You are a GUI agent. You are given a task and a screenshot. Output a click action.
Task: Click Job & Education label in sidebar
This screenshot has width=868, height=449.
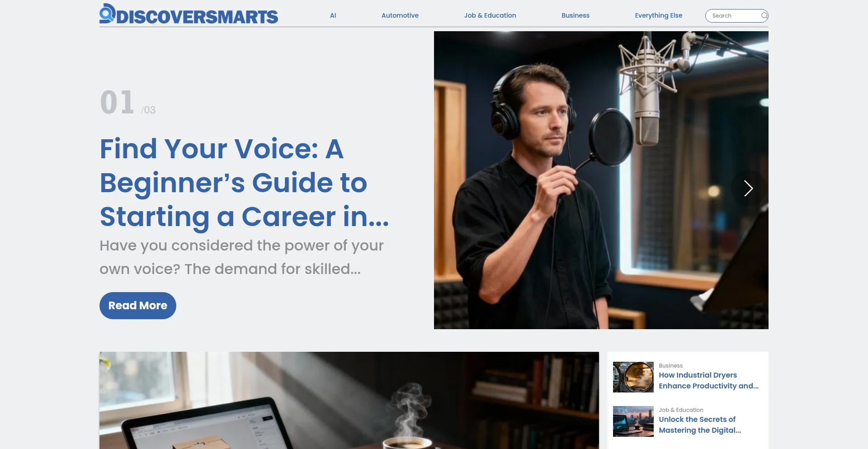680,410
